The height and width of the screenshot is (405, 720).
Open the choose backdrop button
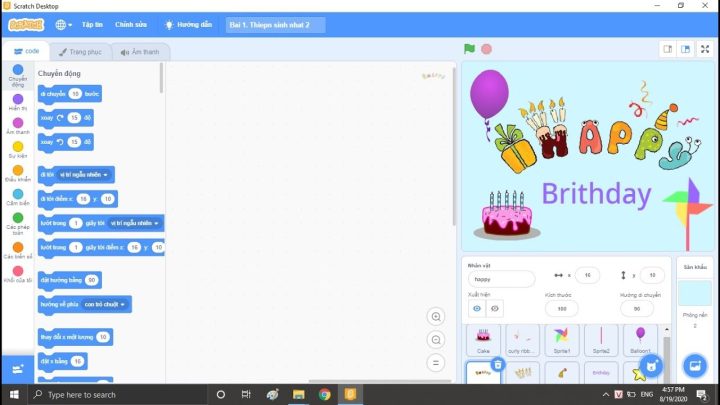point(694,366)
